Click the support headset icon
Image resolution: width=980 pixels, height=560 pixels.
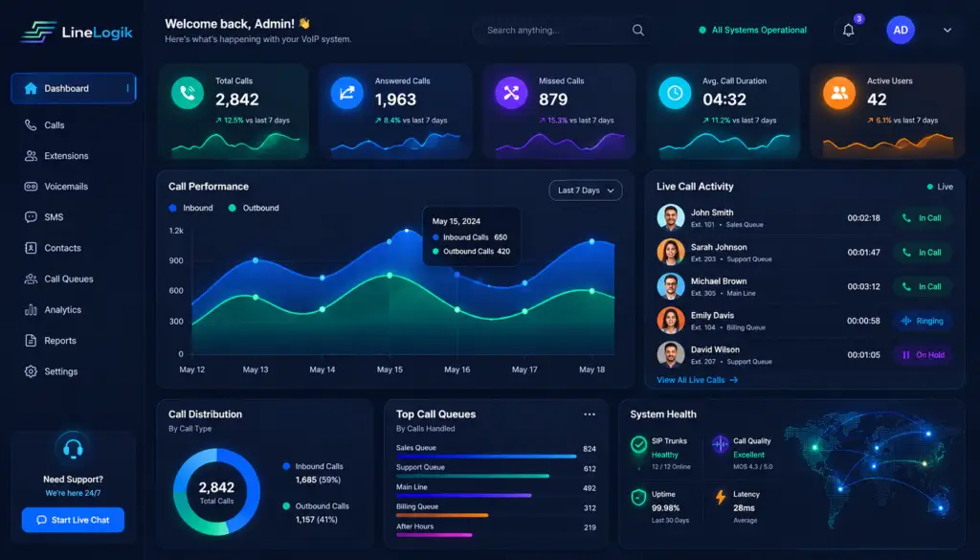73,448
